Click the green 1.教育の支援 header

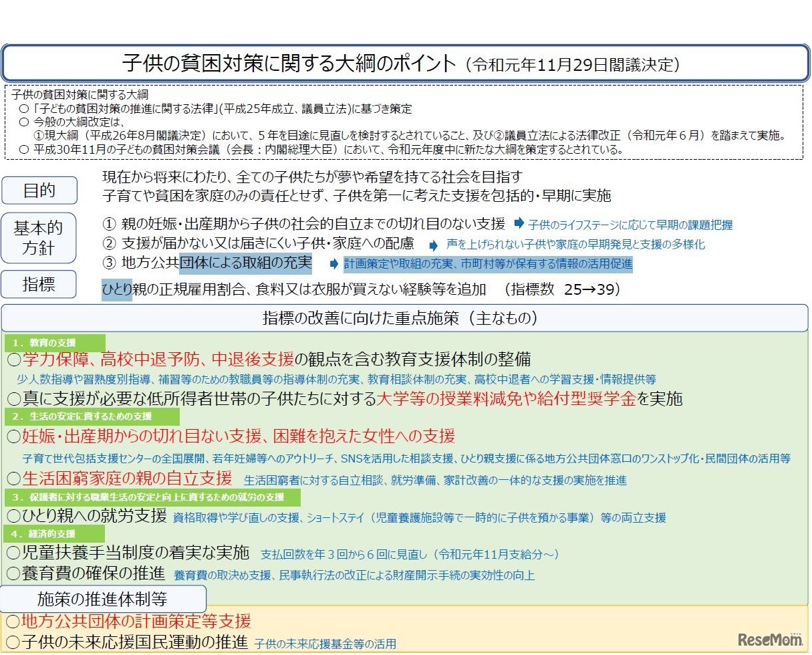point(53,341)
